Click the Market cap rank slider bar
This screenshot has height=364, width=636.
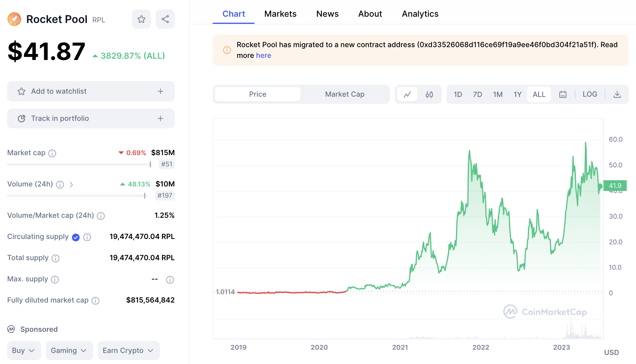pyautogui.click(x=79, y=164)
